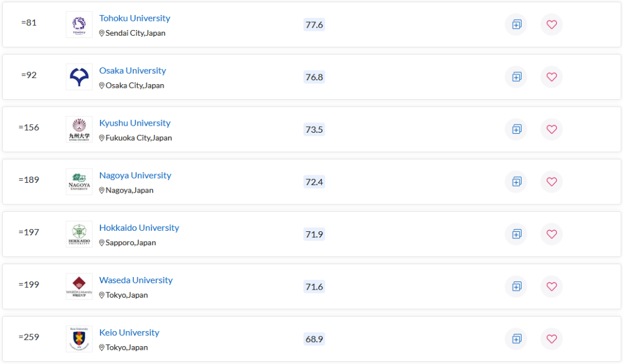Viewport: 623px width, 364px height.
Task: Open the Hokkaido University page link
Action: click(139, 228)
